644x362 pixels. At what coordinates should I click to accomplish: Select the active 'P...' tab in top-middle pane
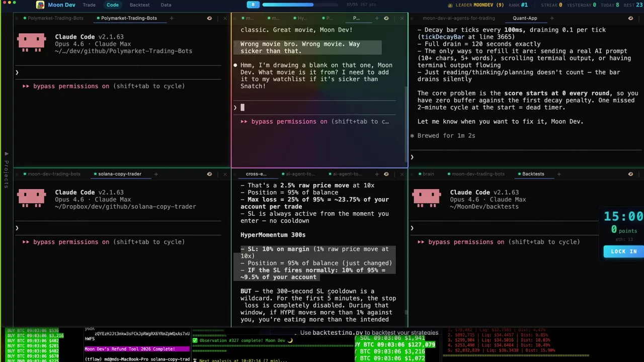[x=356, y=18]
